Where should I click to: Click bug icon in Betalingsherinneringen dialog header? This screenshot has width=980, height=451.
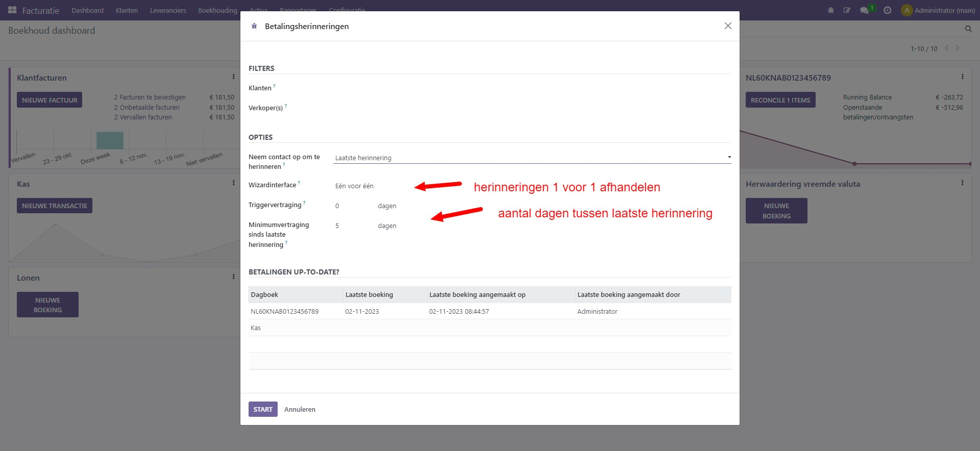pyautogui.click(x=254, y=26)
